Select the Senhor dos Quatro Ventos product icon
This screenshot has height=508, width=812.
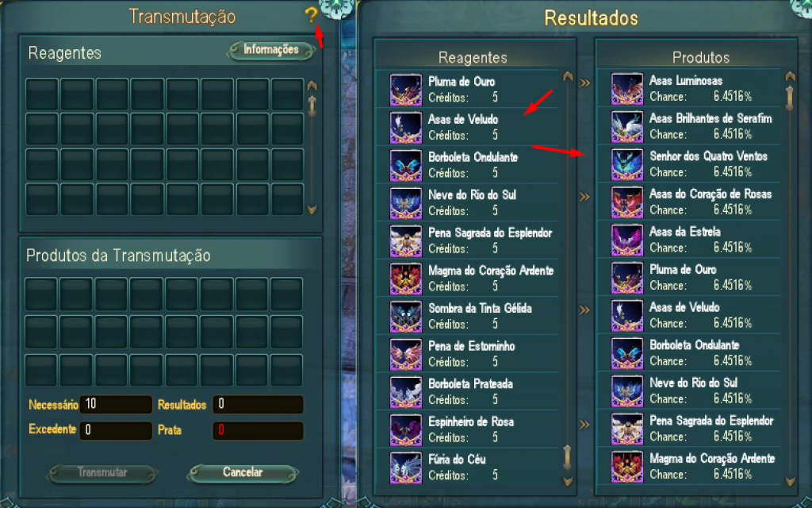(627, 165)
